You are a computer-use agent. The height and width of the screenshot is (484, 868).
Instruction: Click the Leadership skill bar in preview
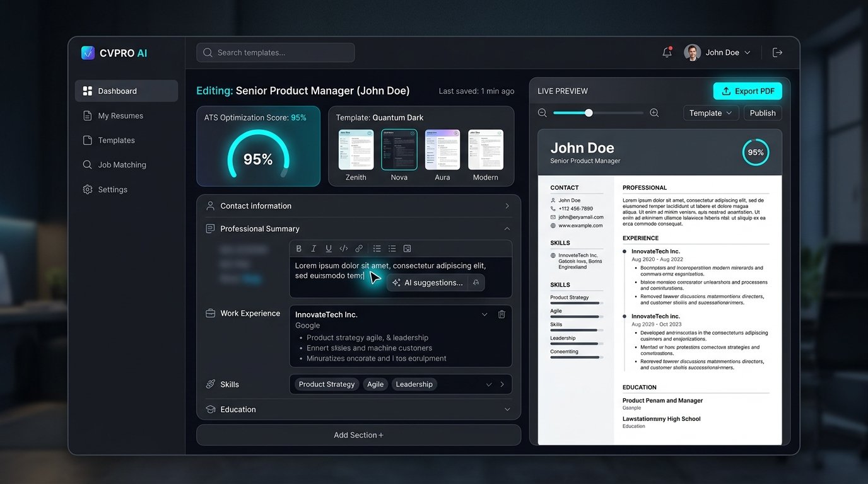tap(577, 343)
